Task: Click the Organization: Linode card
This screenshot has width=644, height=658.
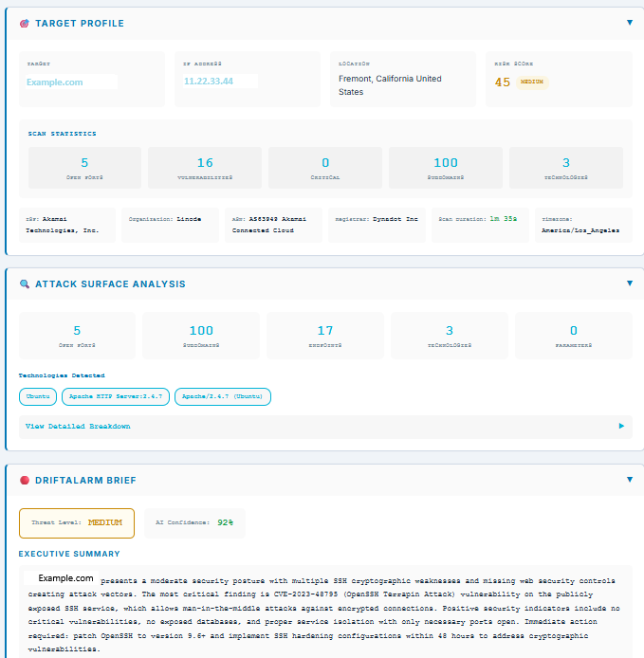Action: coord(170,225)
